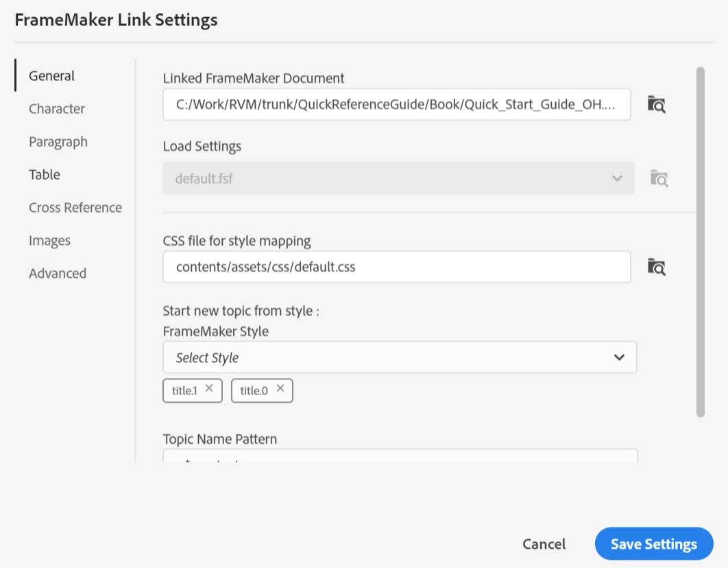Switch to the Advanced tab
Screen dimensions: 728x568
pyautogui.click(x=58, y=273)
